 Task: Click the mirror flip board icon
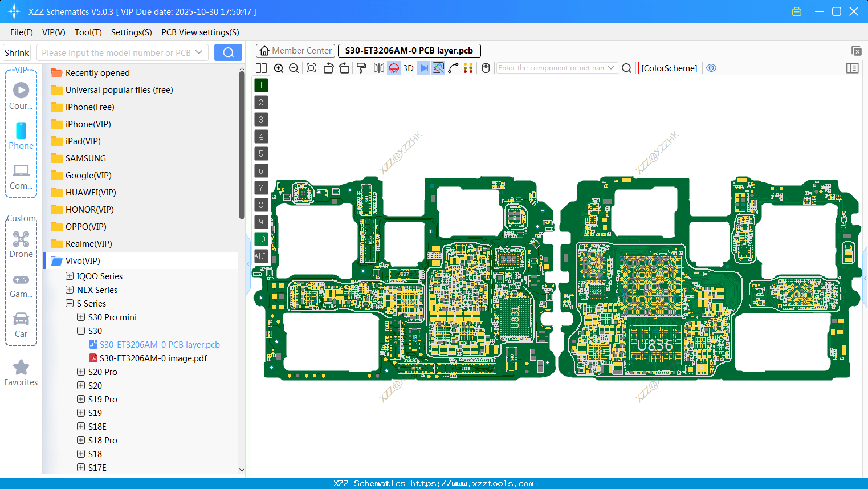[378, 68]
